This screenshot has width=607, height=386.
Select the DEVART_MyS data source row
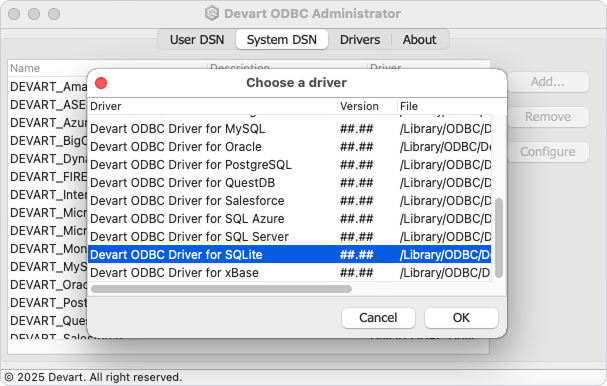(x=48, y=267)
